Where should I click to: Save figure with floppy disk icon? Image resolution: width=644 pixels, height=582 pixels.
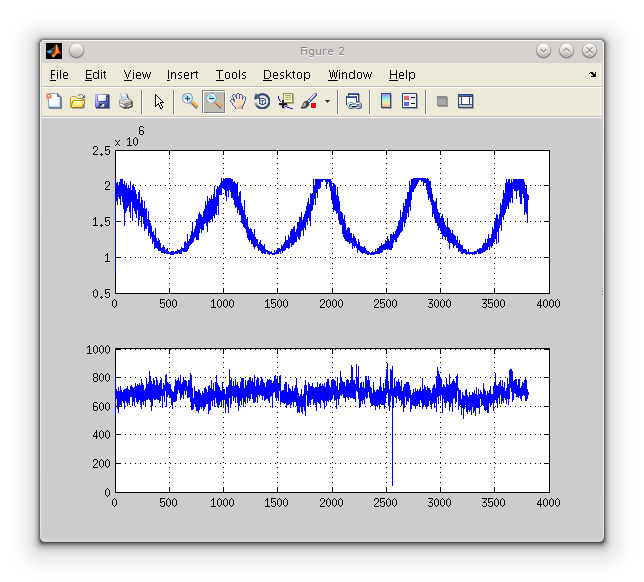click(102, 101)
